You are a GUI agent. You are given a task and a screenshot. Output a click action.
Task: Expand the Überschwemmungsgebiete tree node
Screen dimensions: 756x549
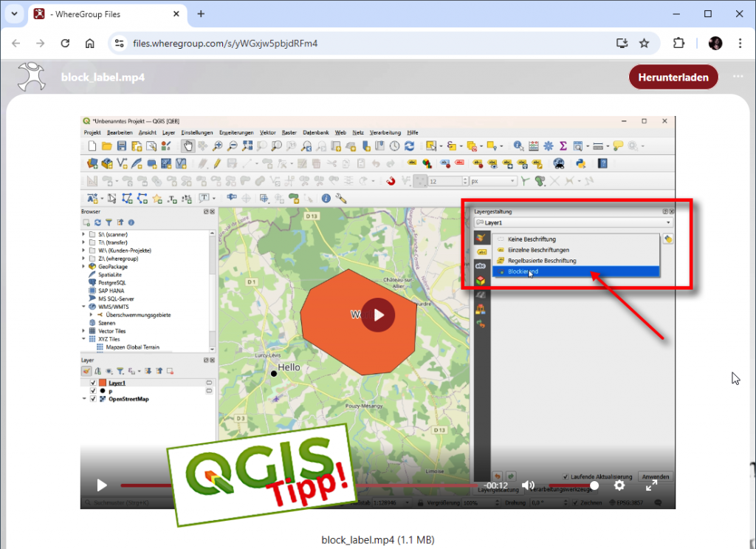91,315
